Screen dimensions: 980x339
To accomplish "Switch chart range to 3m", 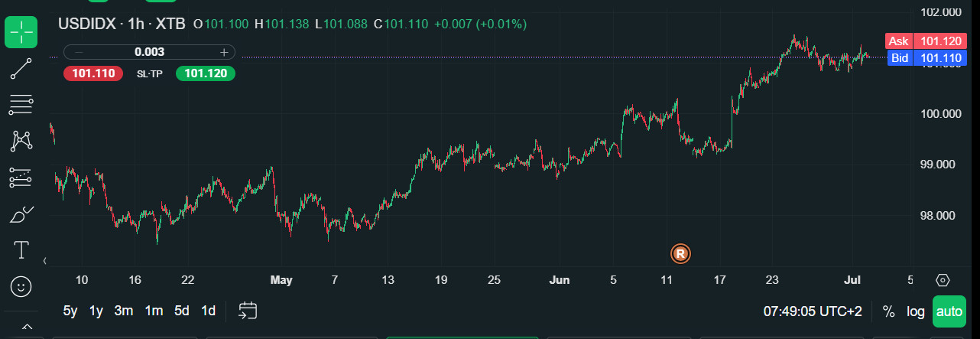I will [x=124, y=311].
